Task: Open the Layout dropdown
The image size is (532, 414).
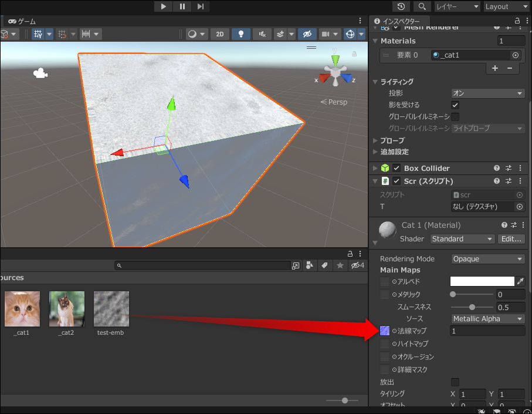Action: [x=507, y=6]
